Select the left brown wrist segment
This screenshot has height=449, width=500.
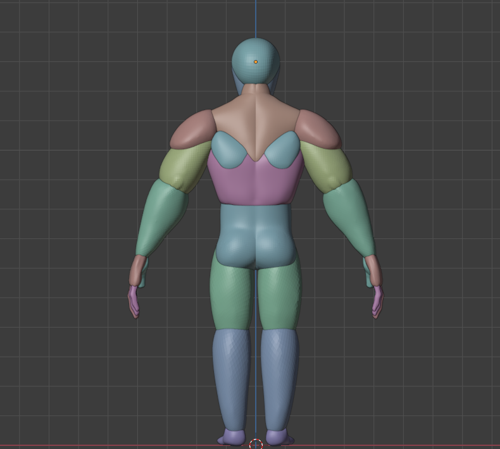pyautogui.click(x=137, y=271)
